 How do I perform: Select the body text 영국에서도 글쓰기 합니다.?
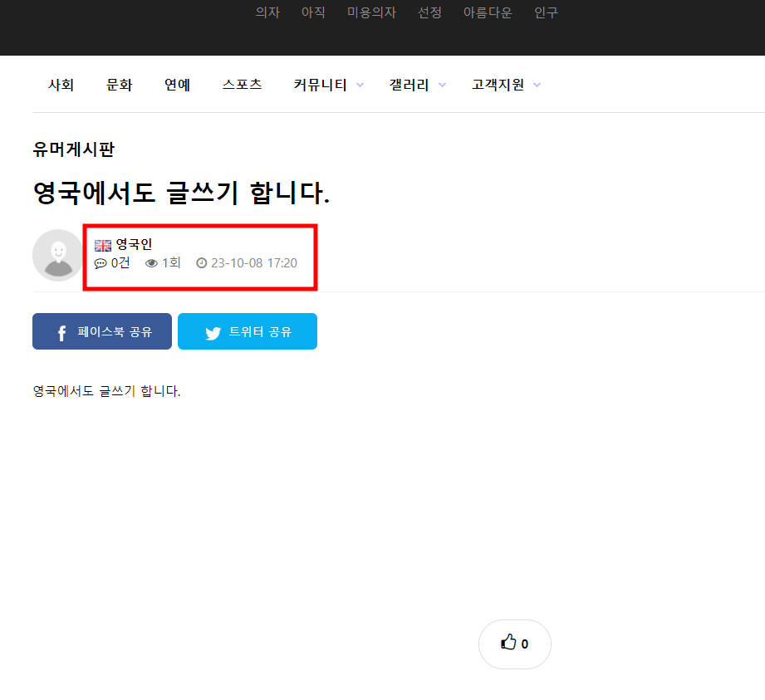106,391
